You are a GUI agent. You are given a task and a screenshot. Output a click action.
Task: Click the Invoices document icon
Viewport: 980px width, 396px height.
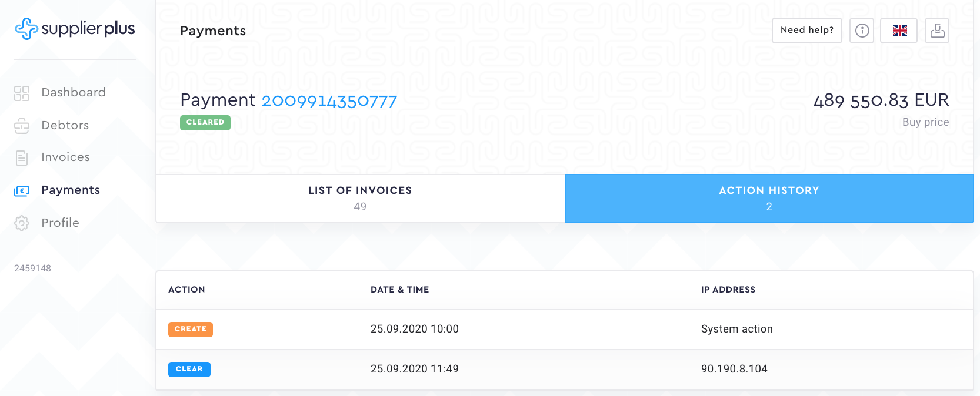[22, 157]
